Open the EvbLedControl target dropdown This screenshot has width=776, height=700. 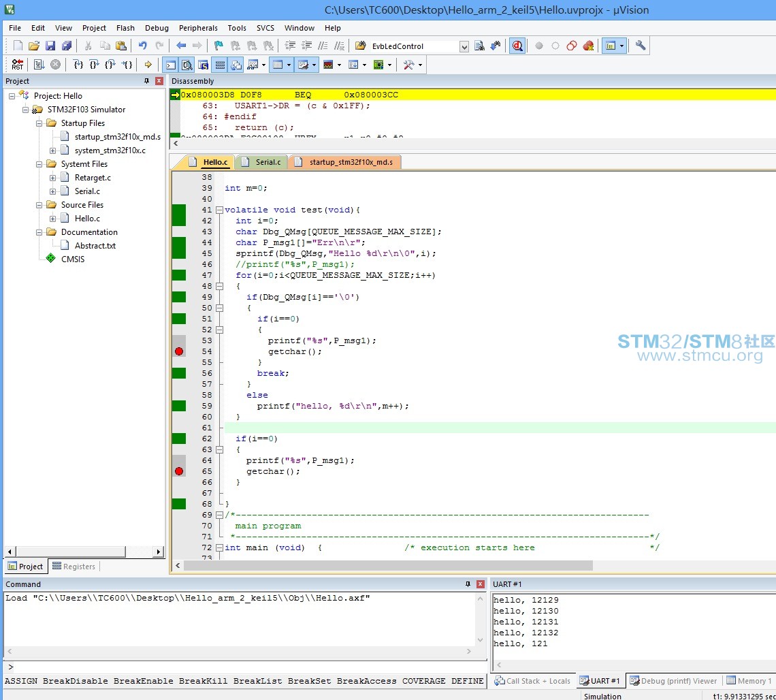coord(464,46)
